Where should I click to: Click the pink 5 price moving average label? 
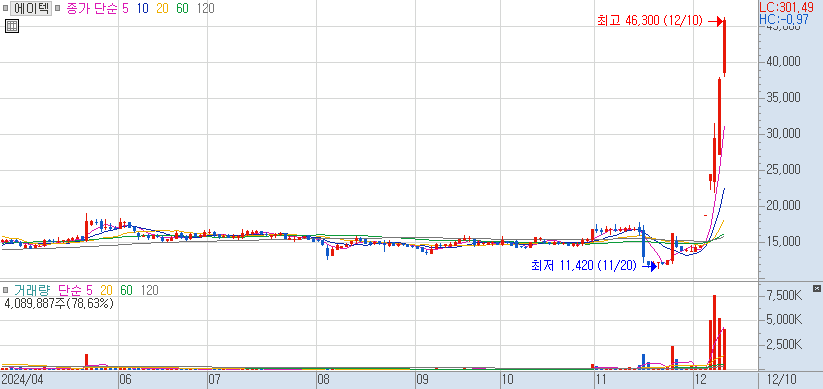coord(125,9)
